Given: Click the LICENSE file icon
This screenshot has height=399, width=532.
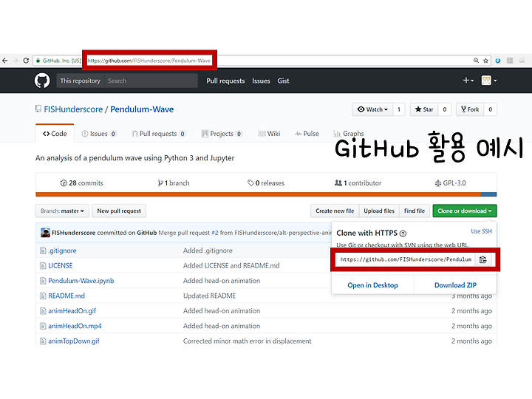Looking at the screenshot, I should (43, 266).
